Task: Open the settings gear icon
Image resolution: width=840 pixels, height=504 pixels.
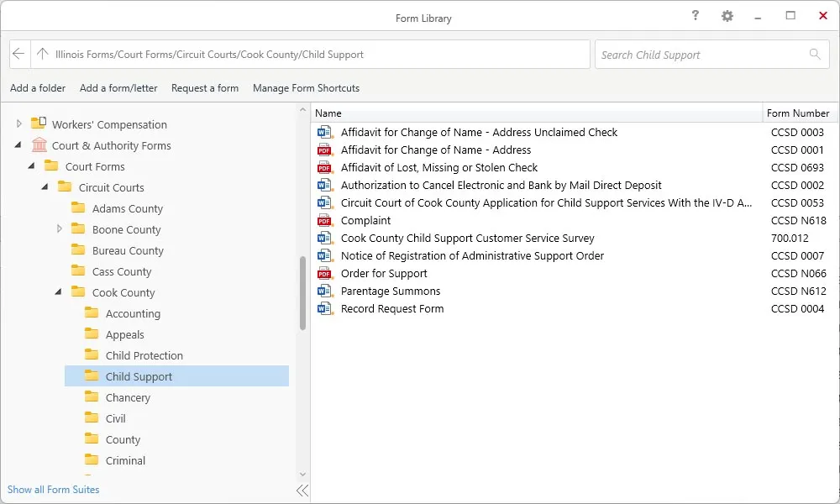Action: pos(727,16)
